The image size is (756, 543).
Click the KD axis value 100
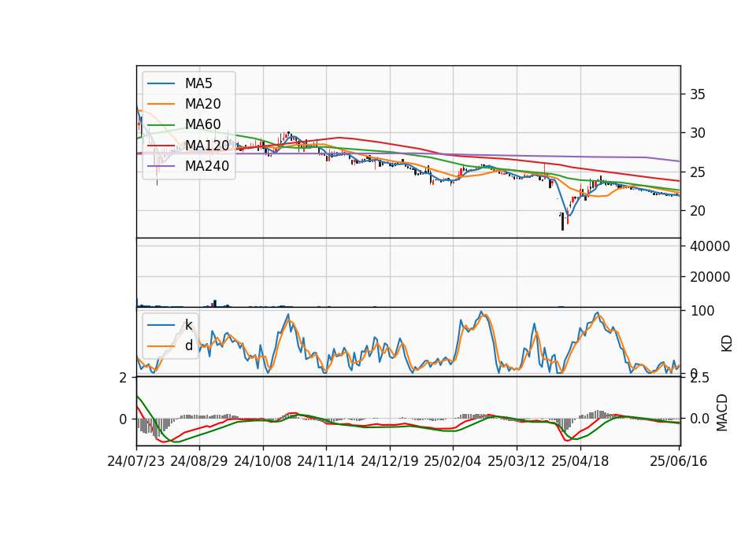click(x=702, y=311)
